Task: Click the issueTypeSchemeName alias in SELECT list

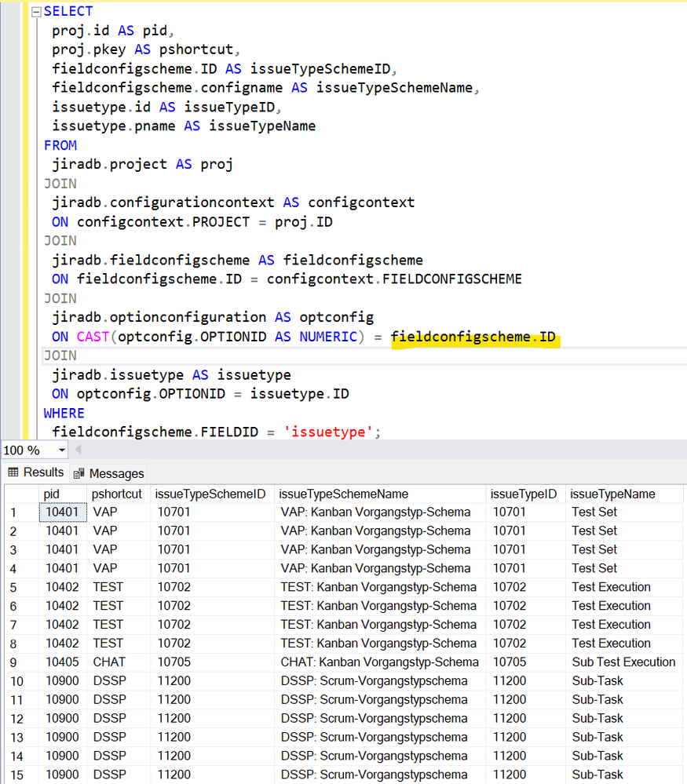Action: (394, 88)
